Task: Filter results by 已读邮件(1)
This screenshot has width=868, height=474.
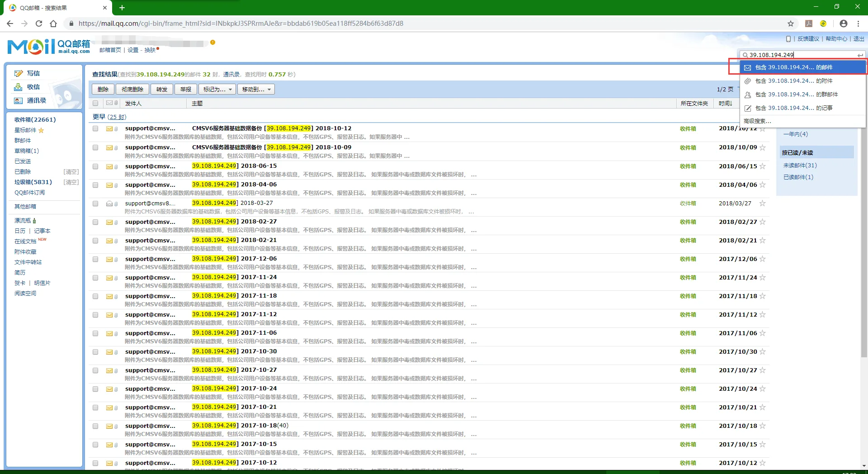Action: coord(798,177)
